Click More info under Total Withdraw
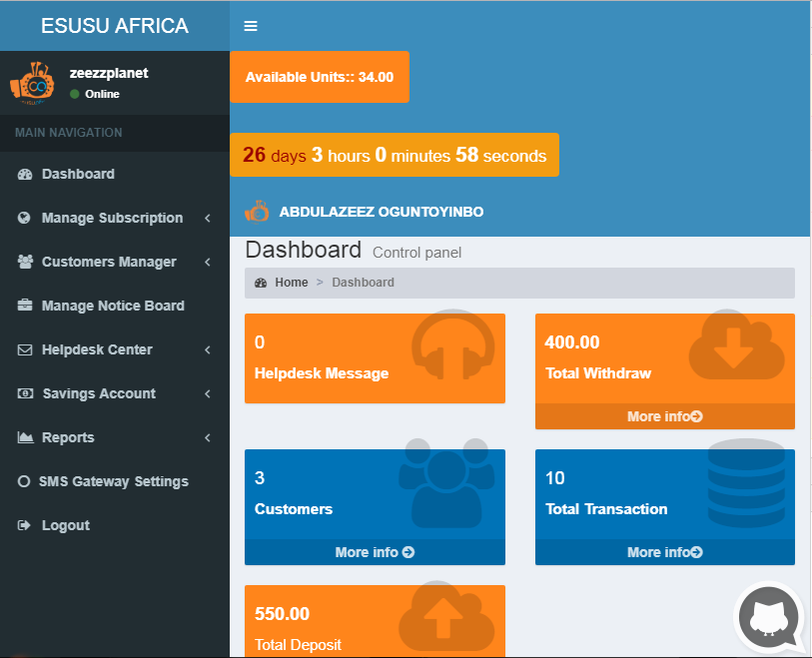812x658 pixels. click(x=665, y=416)
